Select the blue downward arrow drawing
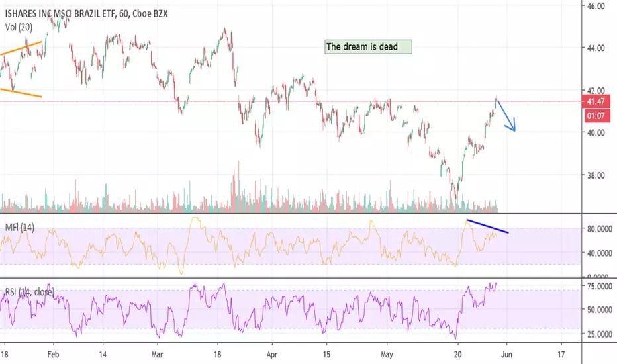Screen dimensions: 617x364 [506, 116]
